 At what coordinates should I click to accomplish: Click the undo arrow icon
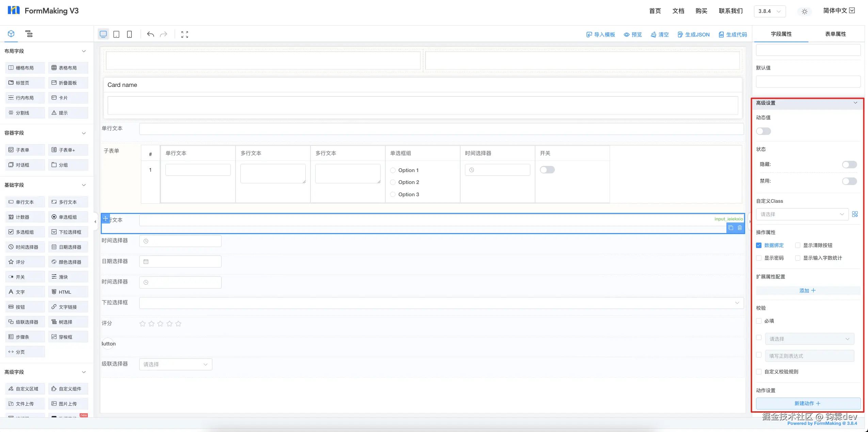(150, 34)
